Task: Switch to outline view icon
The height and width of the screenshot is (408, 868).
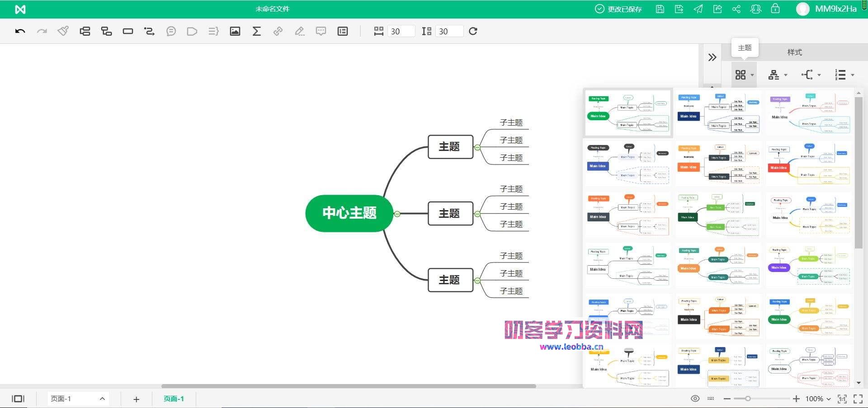Action: [342, 31]
